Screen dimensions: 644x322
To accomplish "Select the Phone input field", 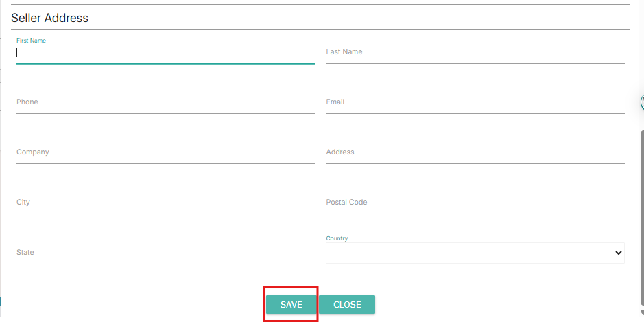I will (165, 102).
